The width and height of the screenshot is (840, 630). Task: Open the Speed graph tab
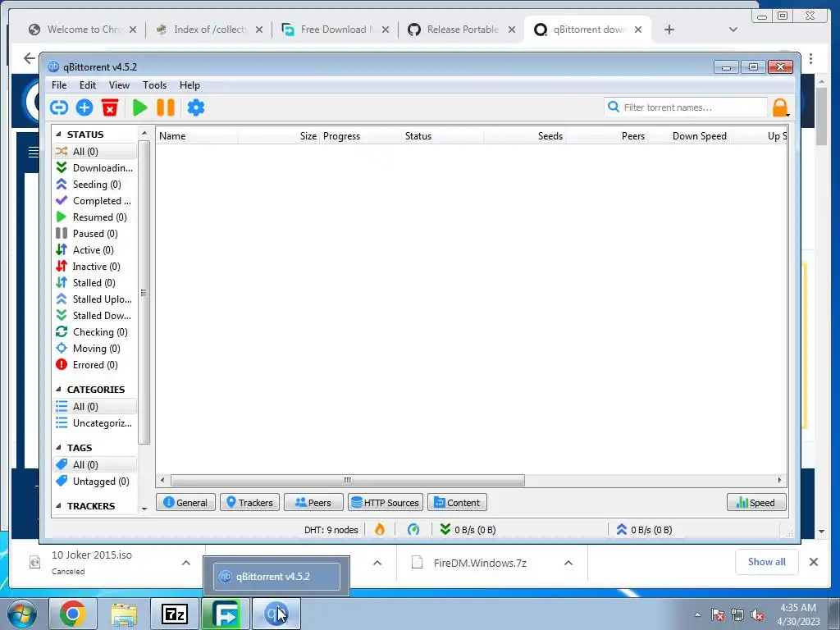[x=756, y=503]
